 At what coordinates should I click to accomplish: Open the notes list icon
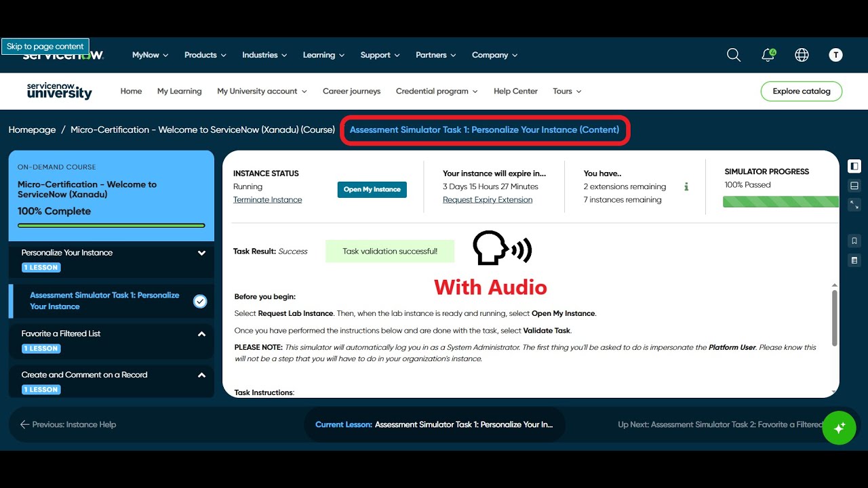tap(854, 260)
